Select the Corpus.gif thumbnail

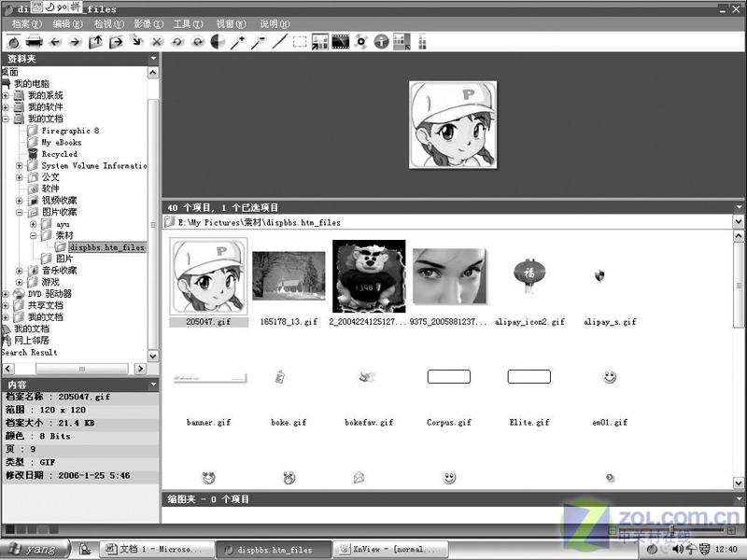(x=449, y=377)
